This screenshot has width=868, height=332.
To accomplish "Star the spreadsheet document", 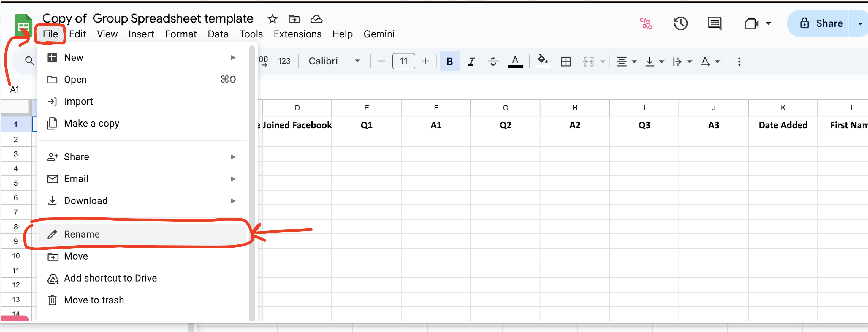I will point(272,19).
